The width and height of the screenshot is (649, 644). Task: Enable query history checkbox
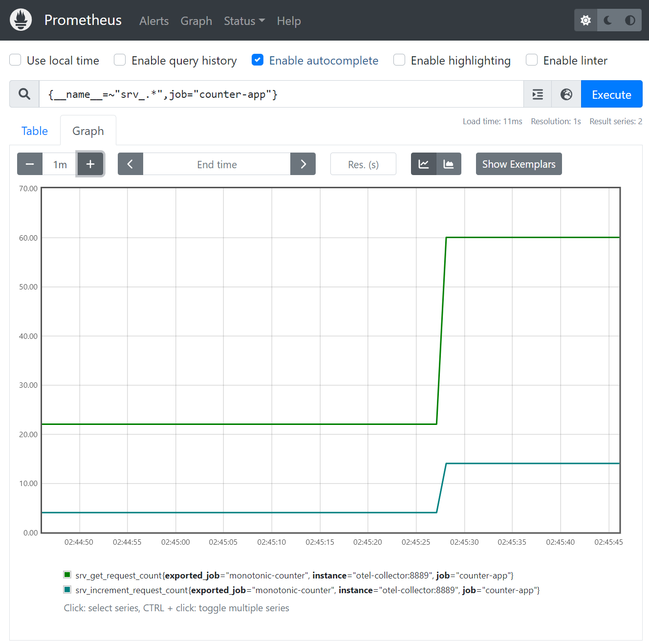[x=120, y=60]
